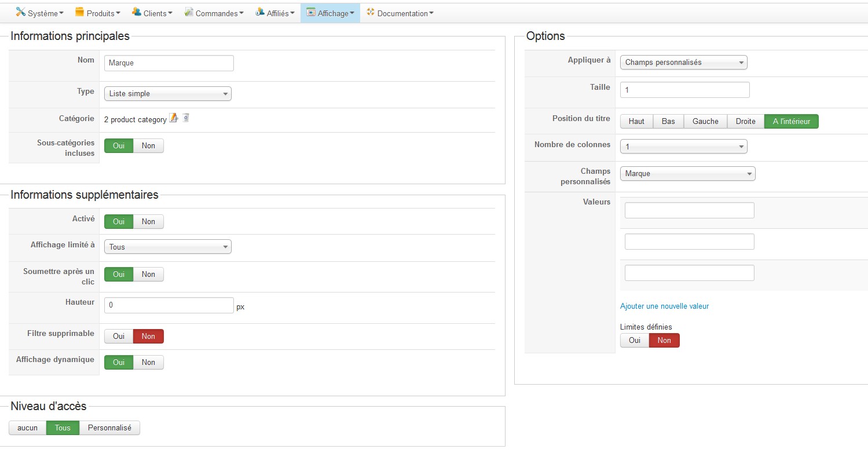
Task: Set Filtre supprimable to Oui
Action: [x=119, y=336]
